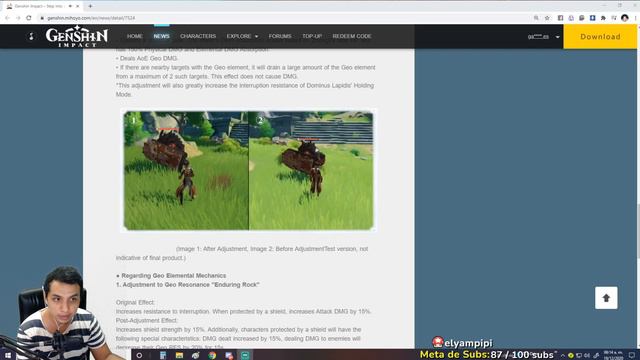Click the Adjustment to Geo Resonance "Enduring Rock" heading
Screen dimensions: 640x360
coord(188,285)
